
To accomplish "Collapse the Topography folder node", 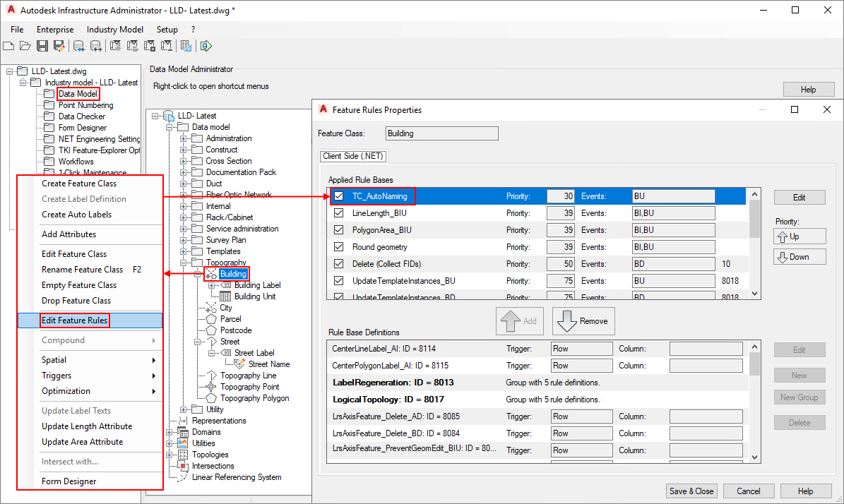I will coord(183,263).
